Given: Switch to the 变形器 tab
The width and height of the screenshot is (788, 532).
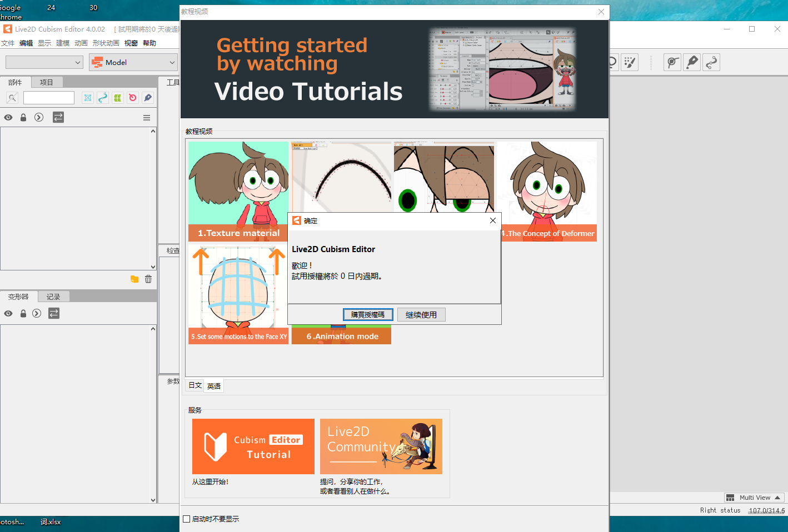Looking at the screenshot, I should point(18,297).
